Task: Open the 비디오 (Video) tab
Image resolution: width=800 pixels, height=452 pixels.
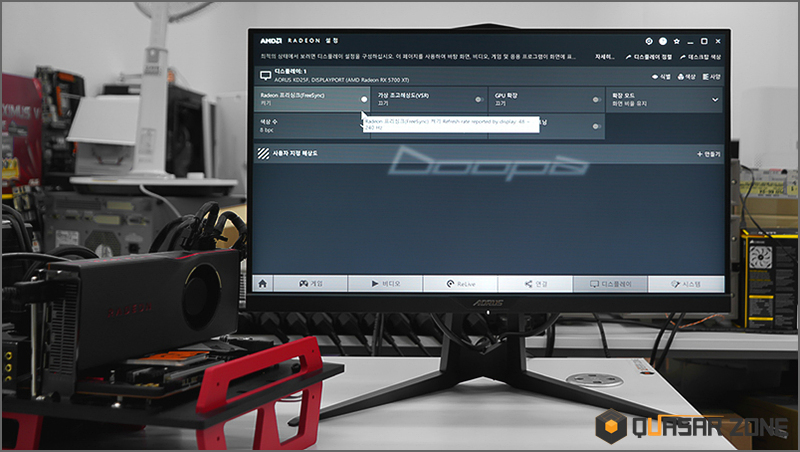Action: tap(386, 284)
